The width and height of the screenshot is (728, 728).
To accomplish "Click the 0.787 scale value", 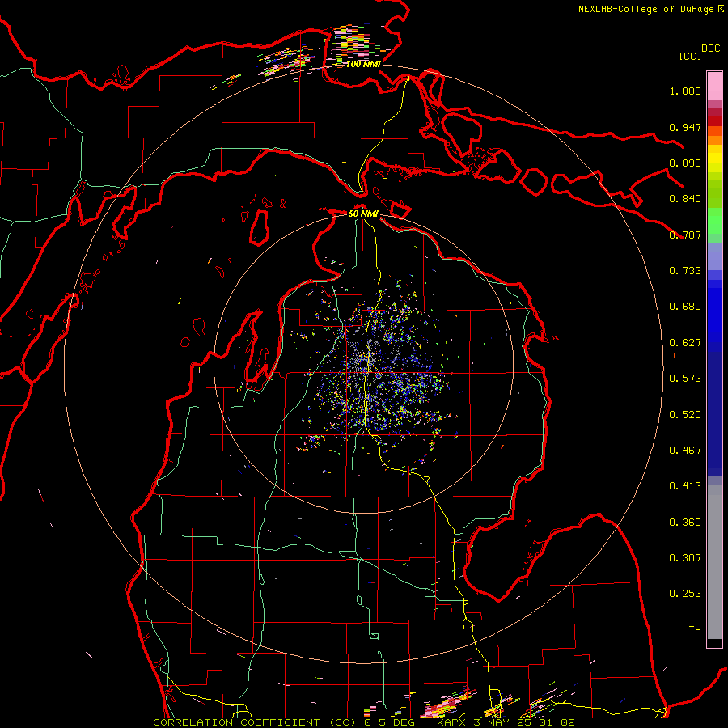I will [x=685, y=235].
